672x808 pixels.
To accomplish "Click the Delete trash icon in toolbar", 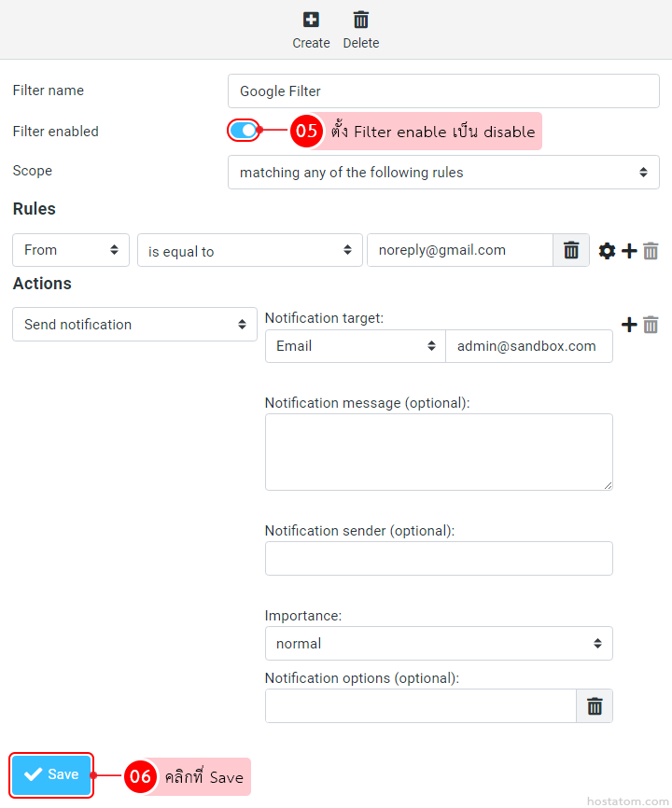I will 361,20.
